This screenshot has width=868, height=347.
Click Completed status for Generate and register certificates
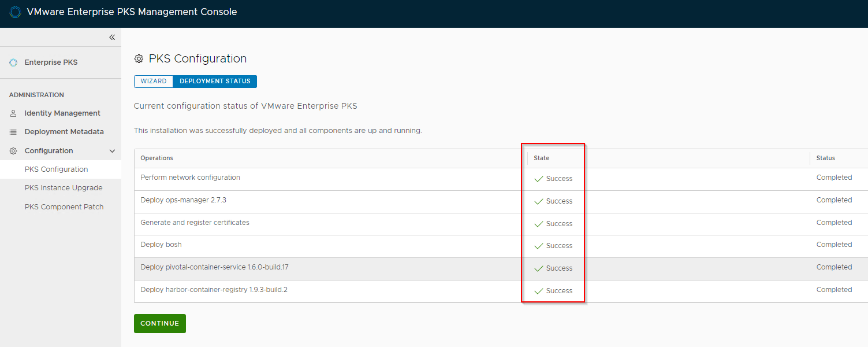(x=834, y=223)
